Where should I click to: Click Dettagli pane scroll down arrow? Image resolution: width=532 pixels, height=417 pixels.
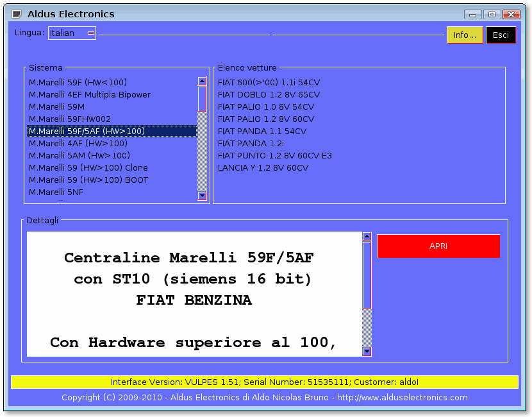click(x=367, y=352)
